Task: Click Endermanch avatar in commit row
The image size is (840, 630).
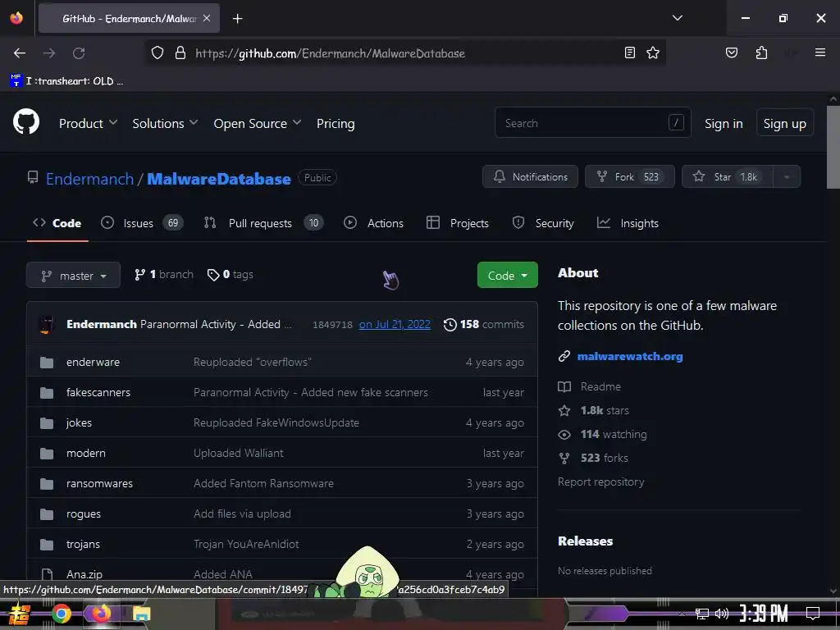Action: pos(47,325)
